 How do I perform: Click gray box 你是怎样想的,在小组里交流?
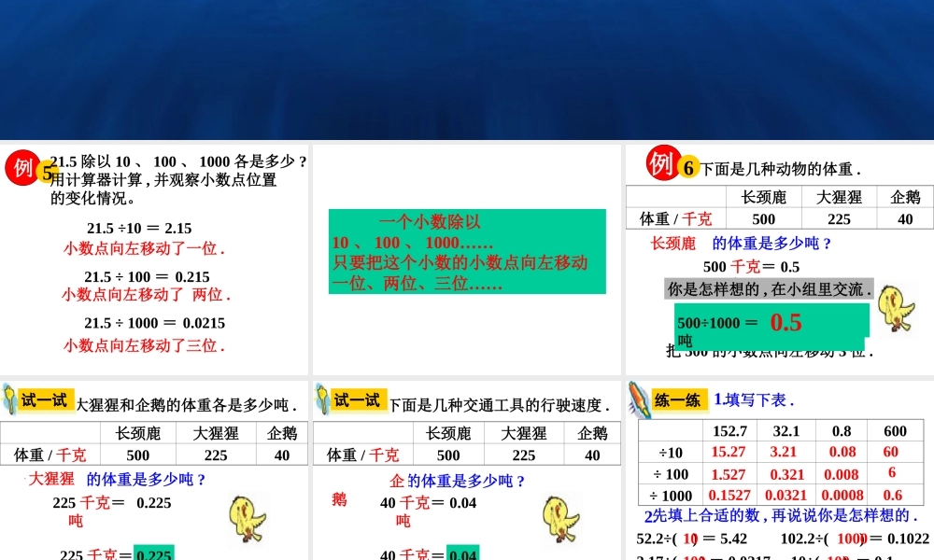tap(769, 289)
